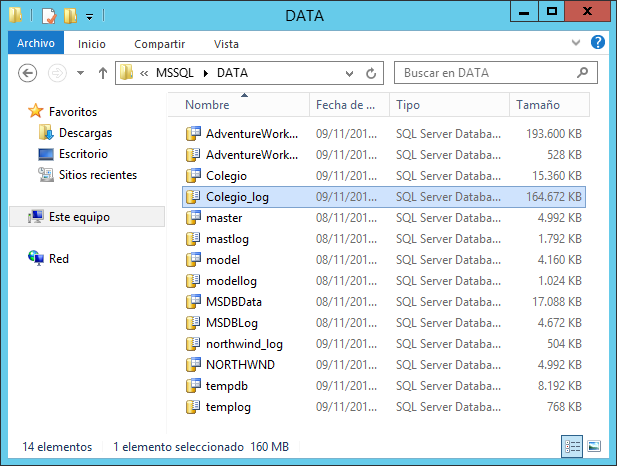The height and width of the screenshot is (466, 617).
Task: Open the recent locations dropdown arrow
Action: point(81,73)
